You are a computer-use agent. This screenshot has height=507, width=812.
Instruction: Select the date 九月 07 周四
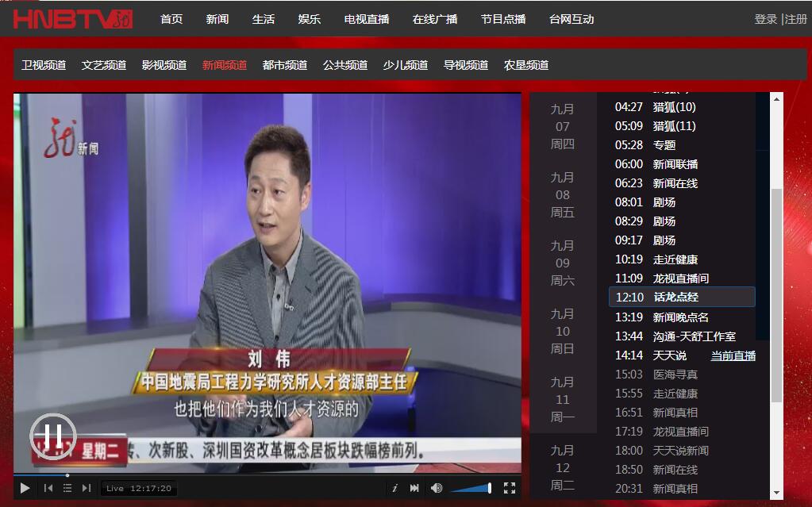[563, 126]
